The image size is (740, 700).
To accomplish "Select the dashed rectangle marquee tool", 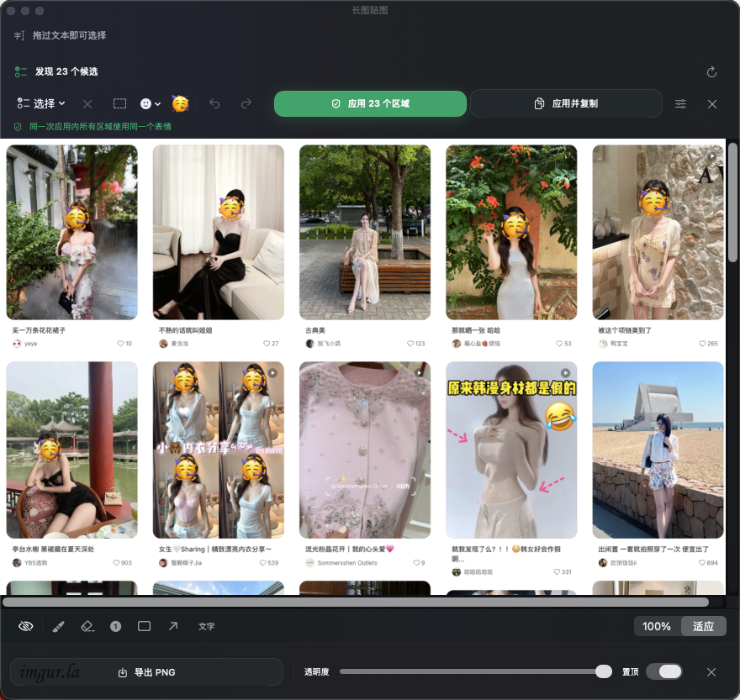I will tap(120, 103).
